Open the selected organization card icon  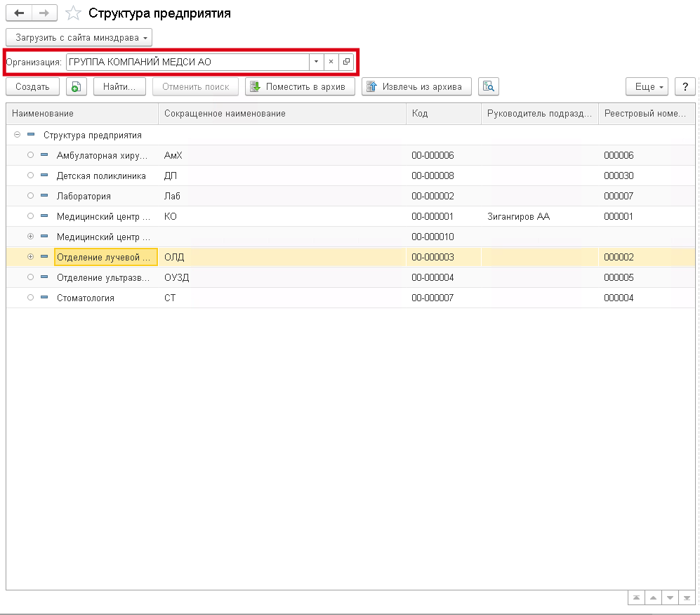tap(346, 62)
